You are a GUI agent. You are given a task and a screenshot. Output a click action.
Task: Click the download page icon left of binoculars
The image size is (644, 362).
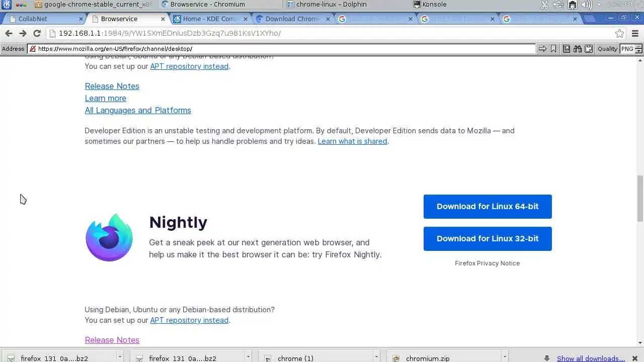[x=567, y=49]
